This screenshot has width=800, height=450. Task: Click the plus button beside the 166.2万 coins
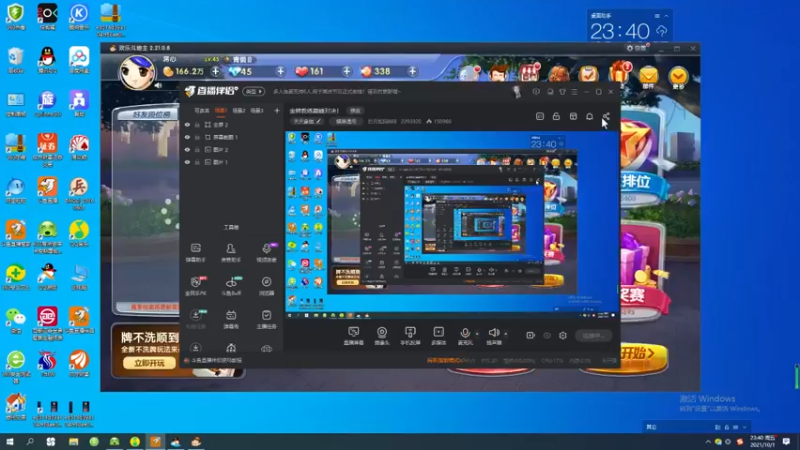tap(215, 71)
